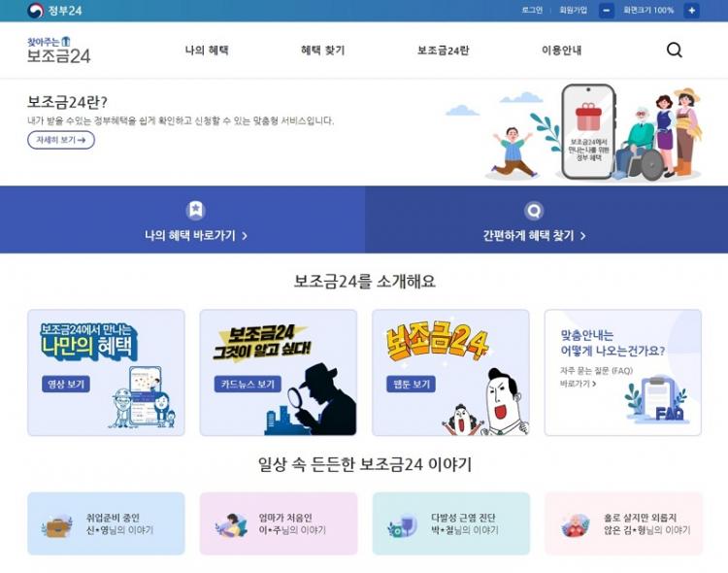728x573 pixels.
Task: Open the search magnifier icon
Action: 675,50
